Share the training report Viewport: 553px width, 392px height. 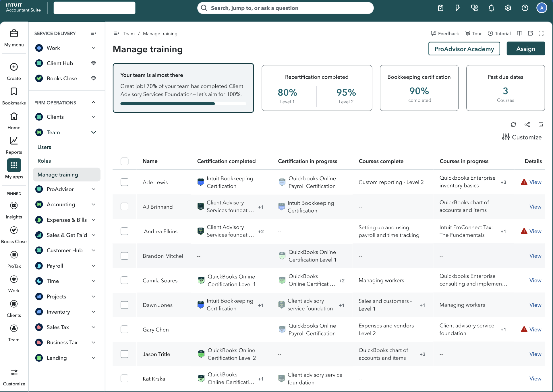(x=527, y=125)
